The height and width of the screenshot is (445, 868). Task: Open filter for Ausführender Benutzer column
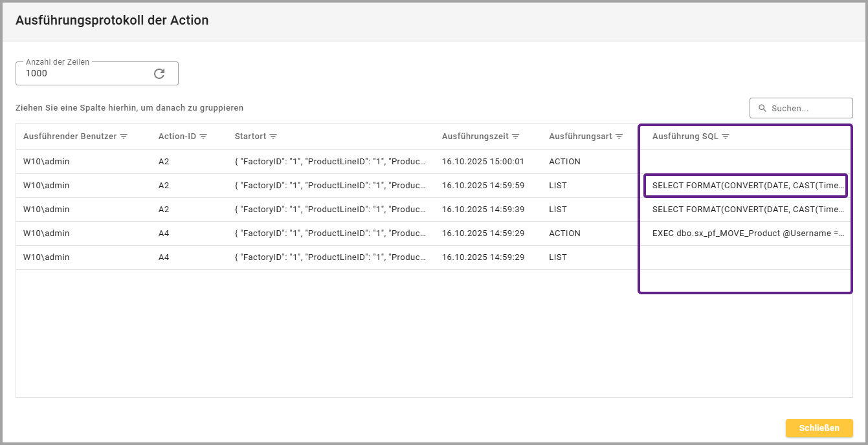click(x=124, y=136)
